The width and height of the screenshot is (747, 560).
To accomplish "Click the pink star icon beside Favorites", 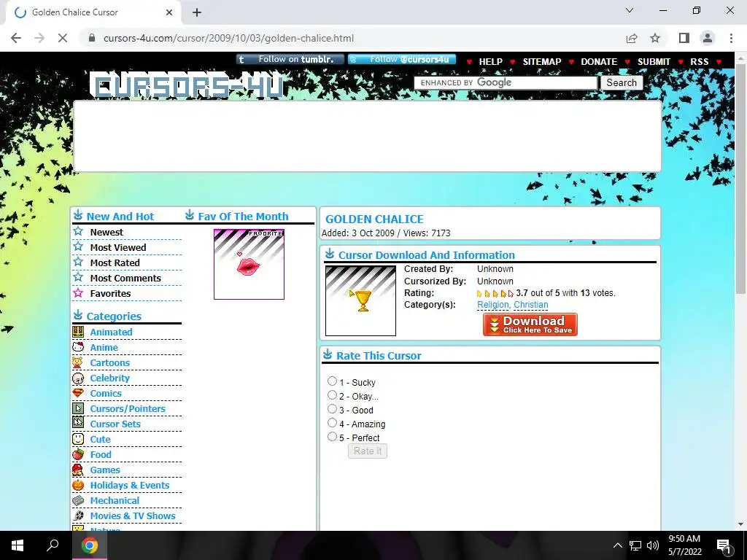I will click(78, 293).
